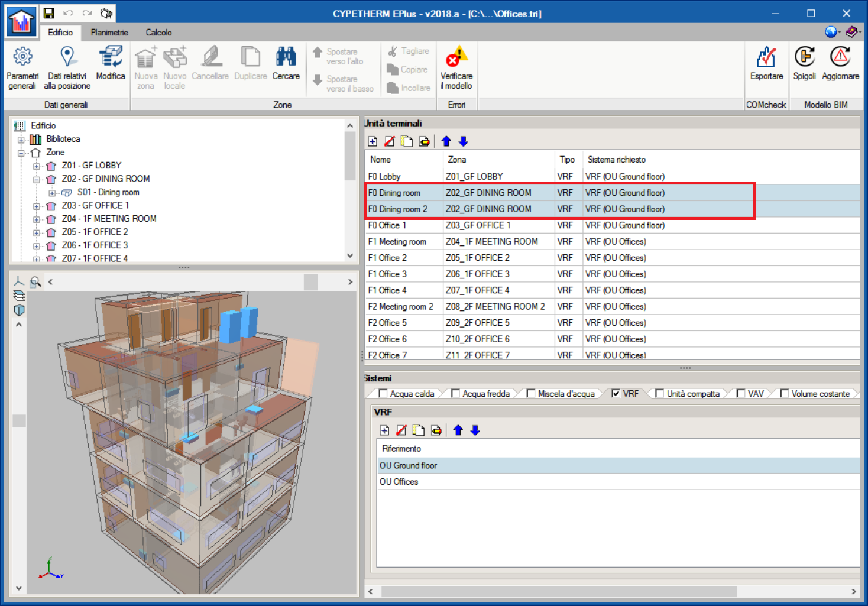Select OU Offices in VRF list

point(618,482)
